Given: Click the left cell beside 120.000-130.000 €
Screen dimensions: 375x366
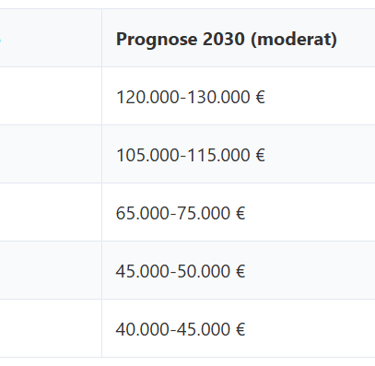Looking at the screenshot, I should click(x=51, y=96).
